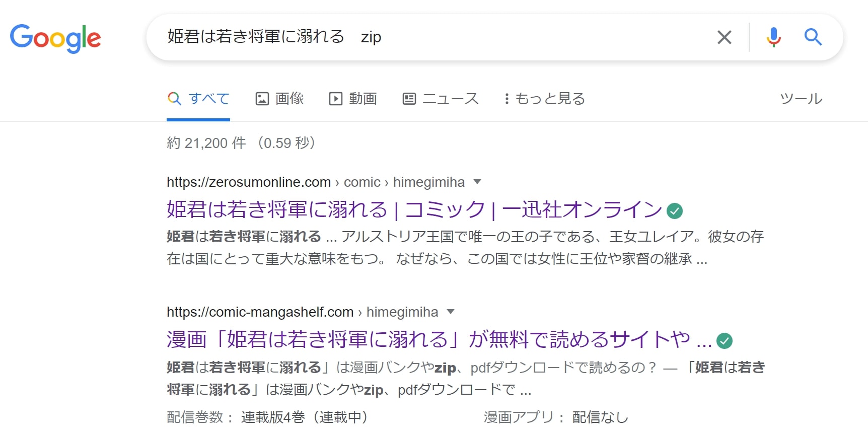Click the three-dot icon before もっと見る
The width and height of the screenshot is (868, 435).
coord(507,99)
